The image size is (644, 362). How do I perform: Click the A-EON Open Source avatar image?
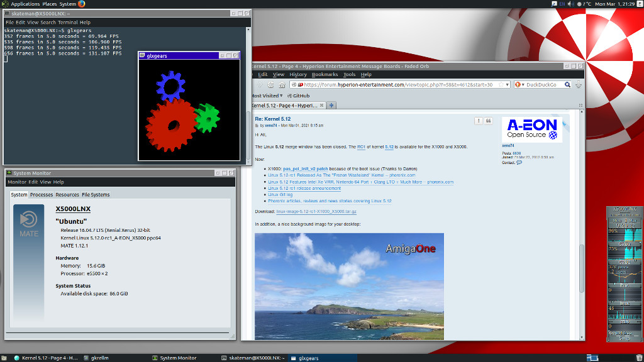point(532,129)
